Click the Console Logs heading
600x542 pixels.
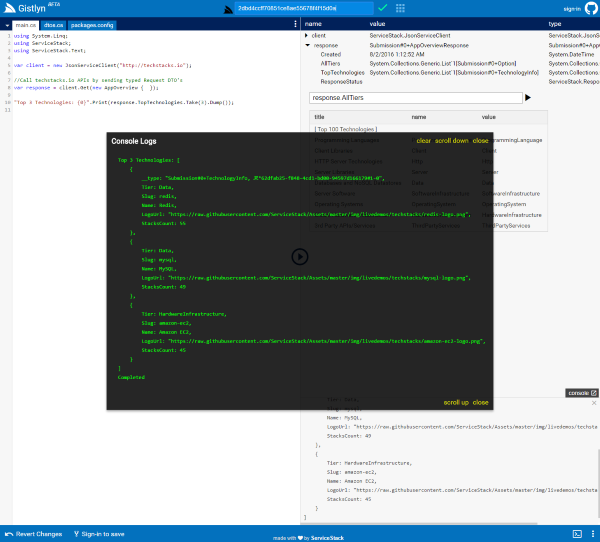[x=134, y=141]
